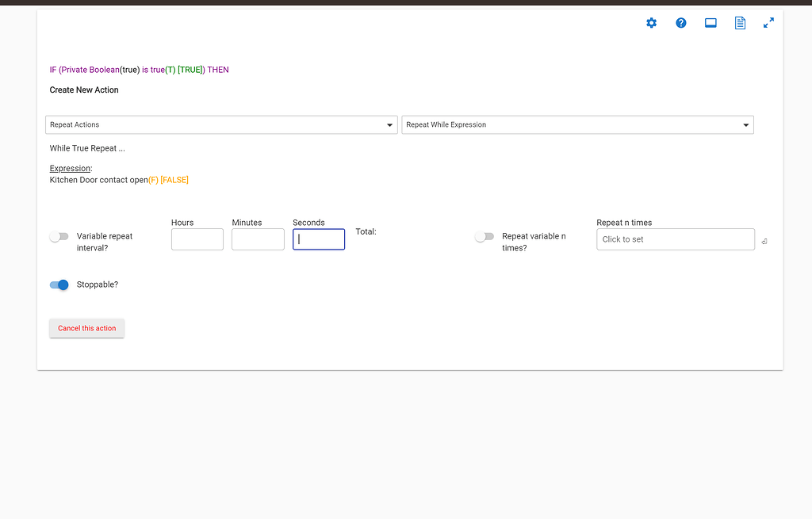812x519 pixels.
Task: Click the enter icon beside Repeat n times
Action: (x=764, y=241)
